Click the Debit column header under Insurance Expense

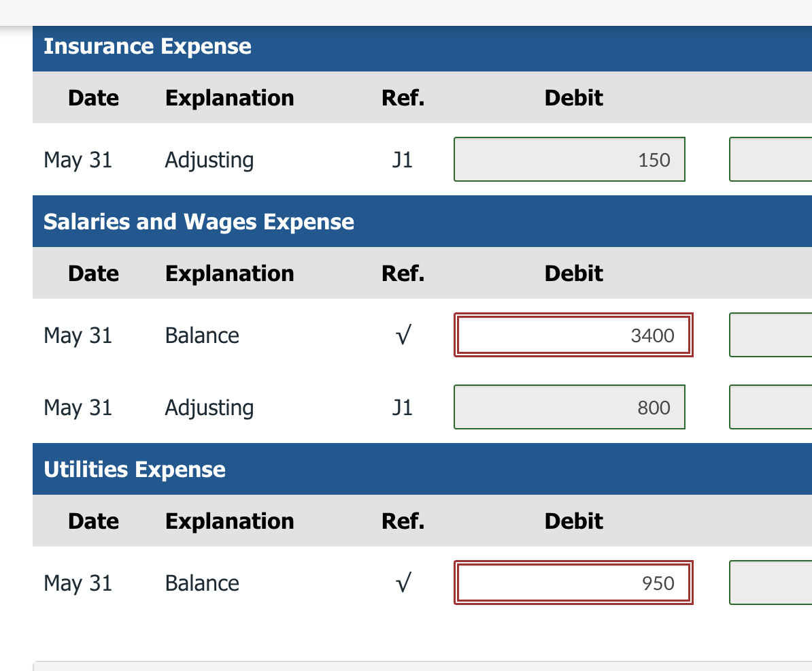(573, 97)
